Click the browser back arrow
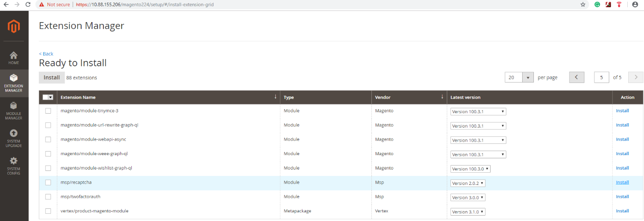Screen dimensions: 644x221 pos(6,5)
